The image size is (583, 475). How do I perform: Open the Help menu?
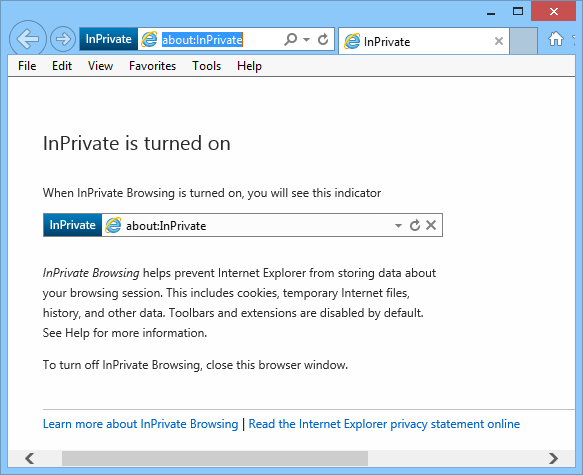[x=249, y=66]
